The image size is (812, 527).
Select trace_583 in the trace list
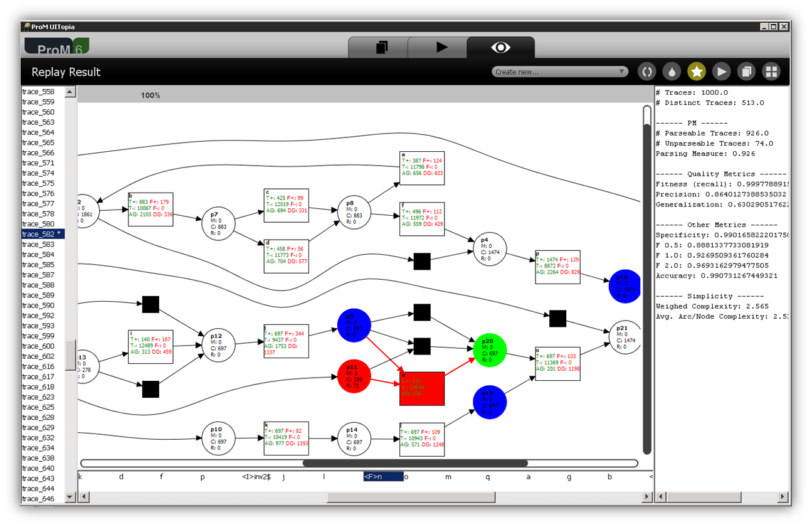pyautogui.click(x=43, y=244)
